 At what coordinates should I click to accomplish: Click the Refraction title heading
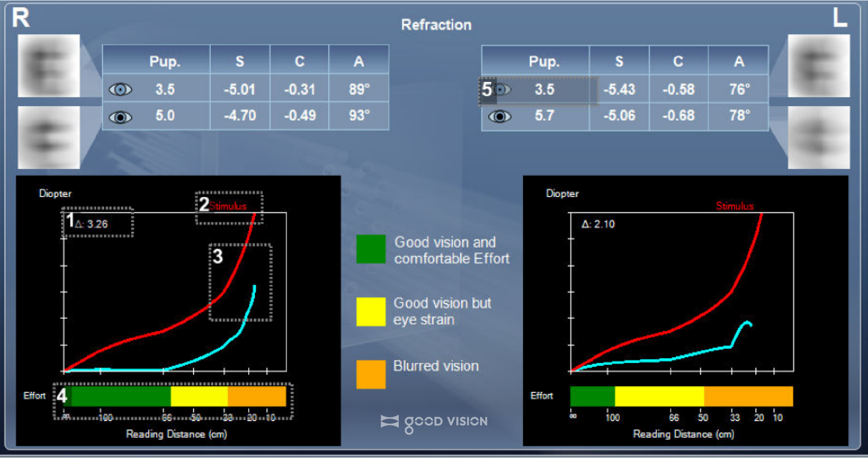click(x=436, y=25)
